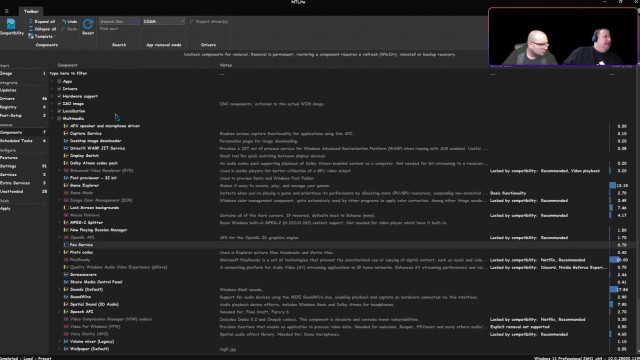Screen dimensions: 640x360
Task: Toggle the Localization checkbox
Action: tap(59, 111)
